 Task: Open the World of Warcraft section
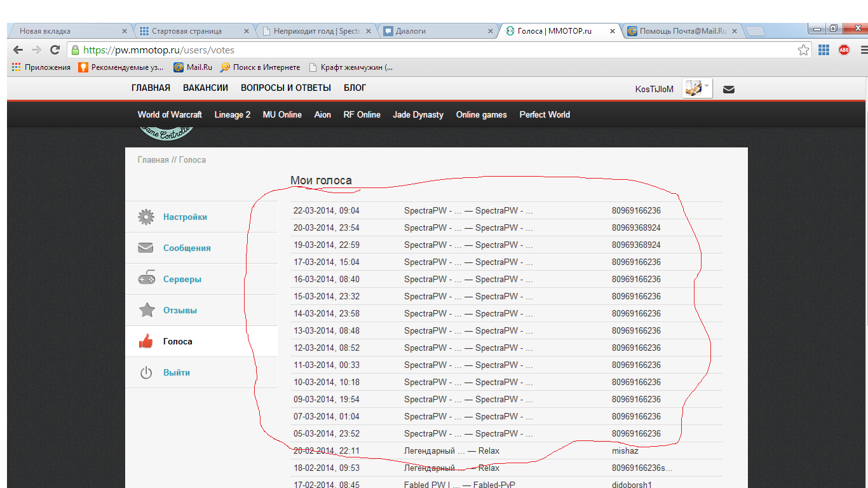point(170,114)
